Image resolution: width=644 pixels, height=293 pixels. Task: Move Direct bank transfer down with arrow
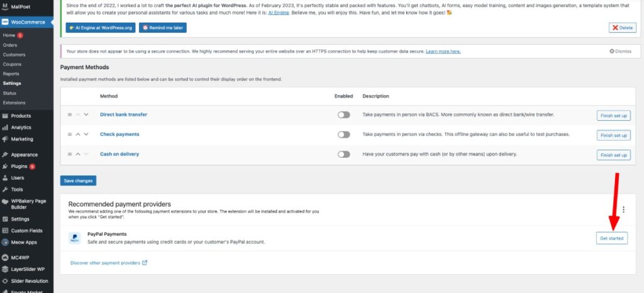86,114
